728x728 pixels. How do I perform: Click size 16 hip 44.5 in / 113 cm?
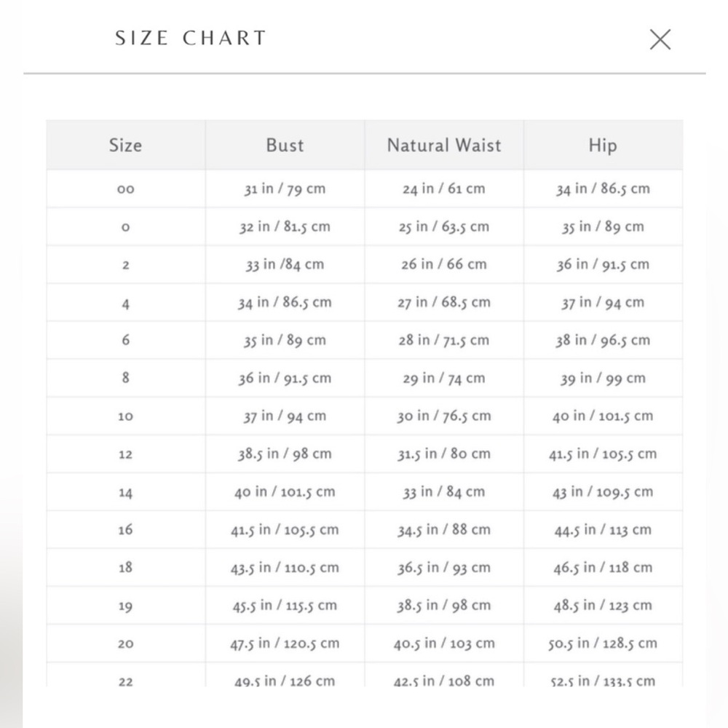click(x=603, y=530)
